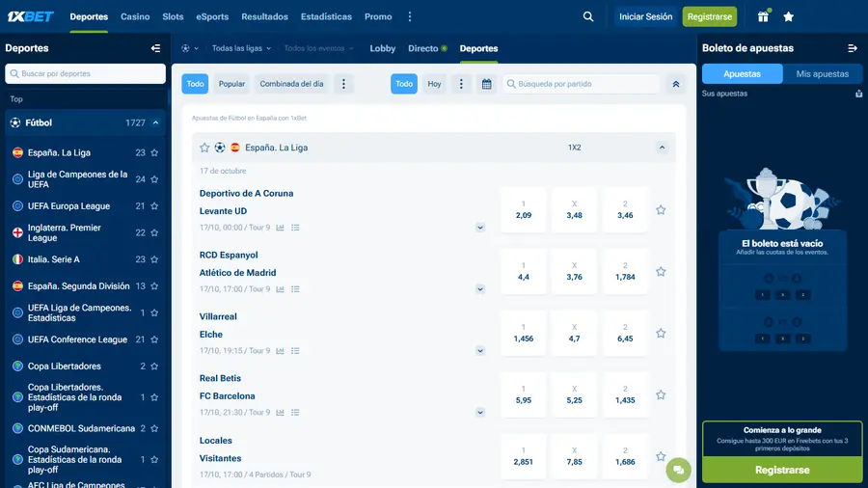Click the share bet slip icon

coord(858,94)
